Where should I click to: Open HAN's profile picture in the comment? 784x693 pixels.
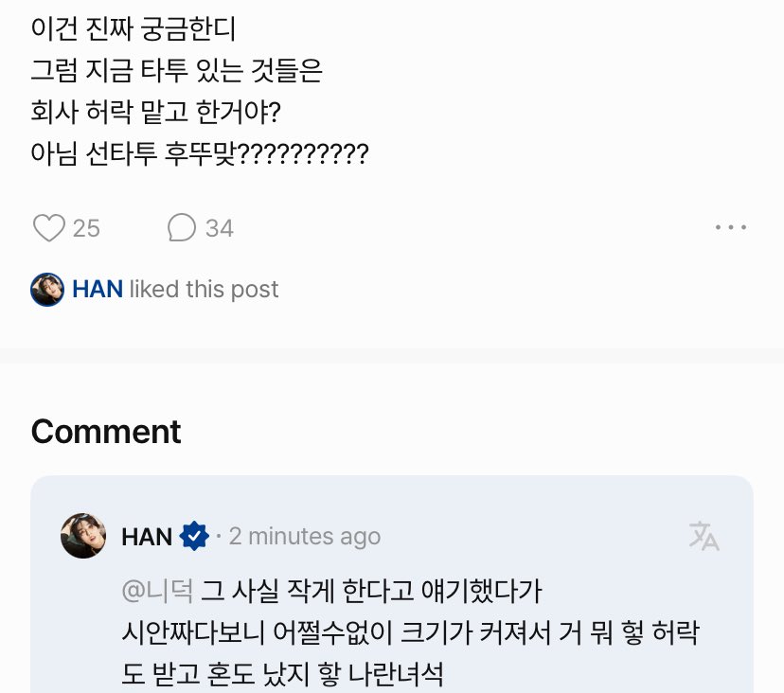click(x=83, y=536)
